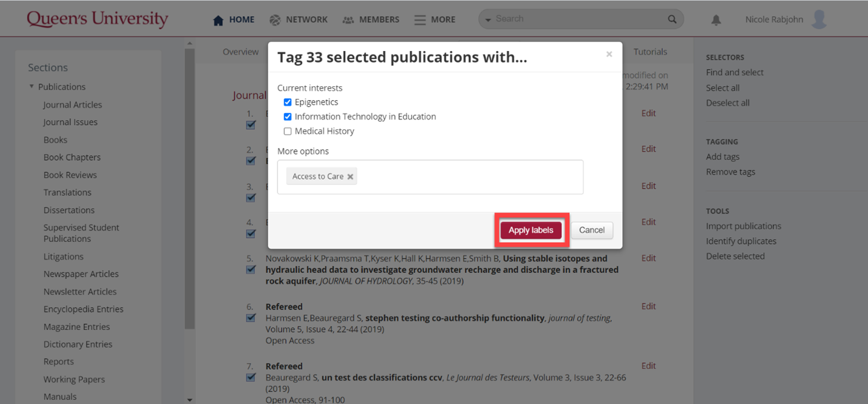The height and width of the screenshot is (404, 868).
Task: Open the Overview tab
Action: point(240,52)
